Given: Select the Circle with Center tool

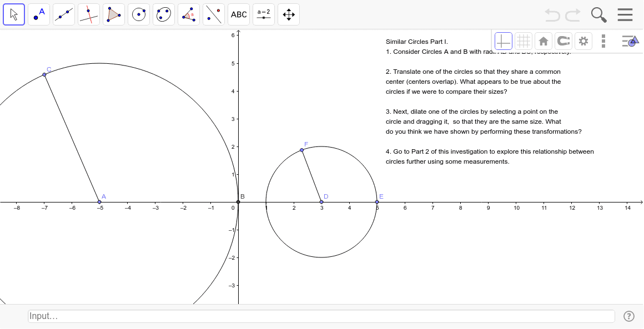Looking at the screenshot, I should pyautogui.click(x=138, y=14).
